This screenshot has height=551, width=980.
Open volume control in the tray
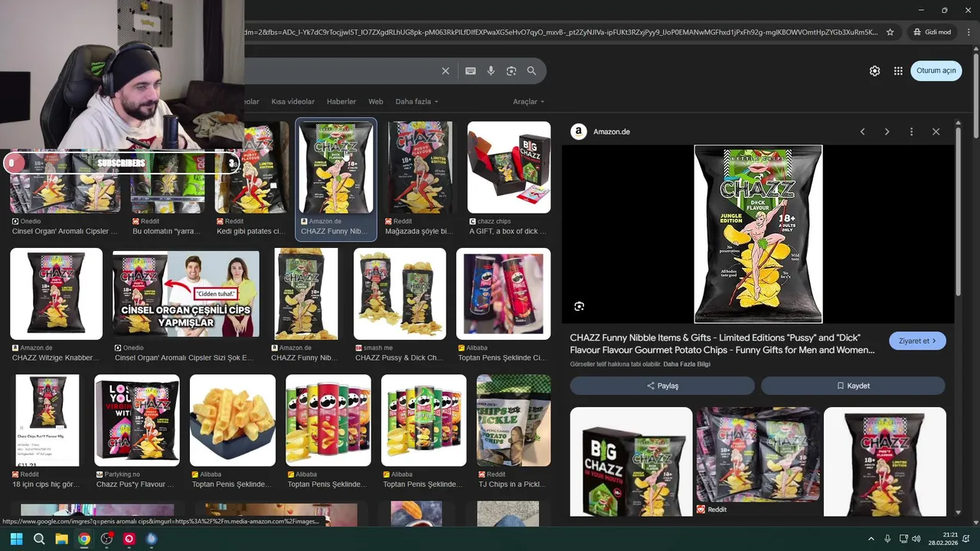[x=916, y=539]
